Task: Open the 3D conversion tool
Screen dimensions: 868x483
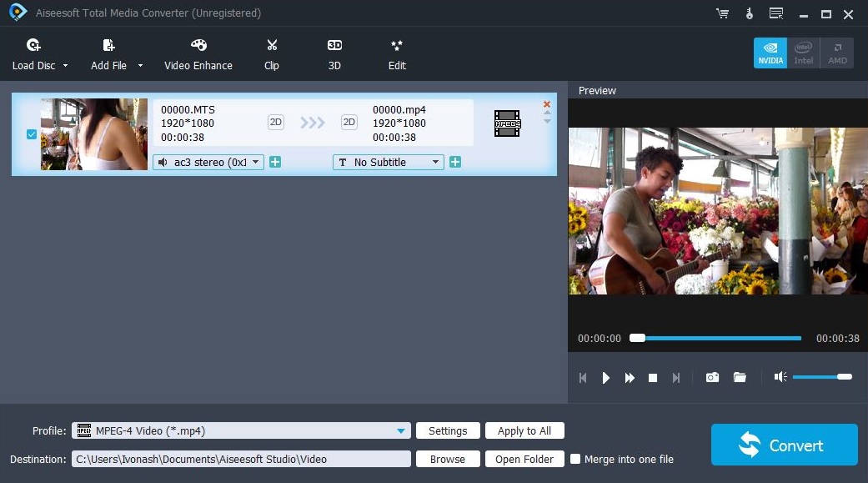Action: click(x=334, y=53)
